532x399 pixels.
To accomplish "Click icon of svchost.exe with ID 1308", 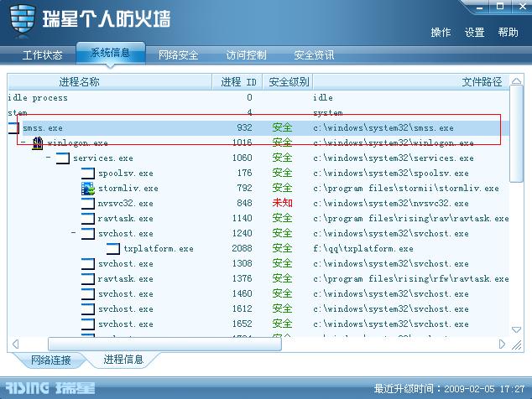I will click(88, 264).
